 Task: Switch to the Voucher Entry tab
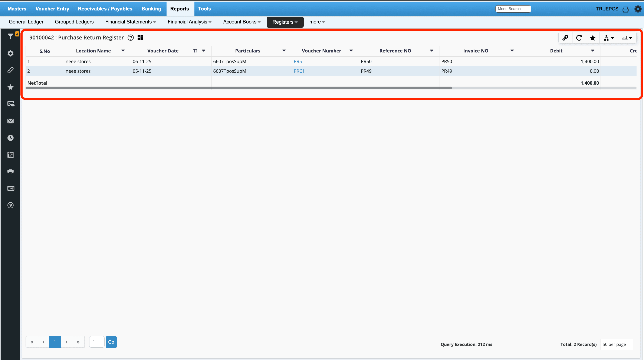(x=52, y=9)
